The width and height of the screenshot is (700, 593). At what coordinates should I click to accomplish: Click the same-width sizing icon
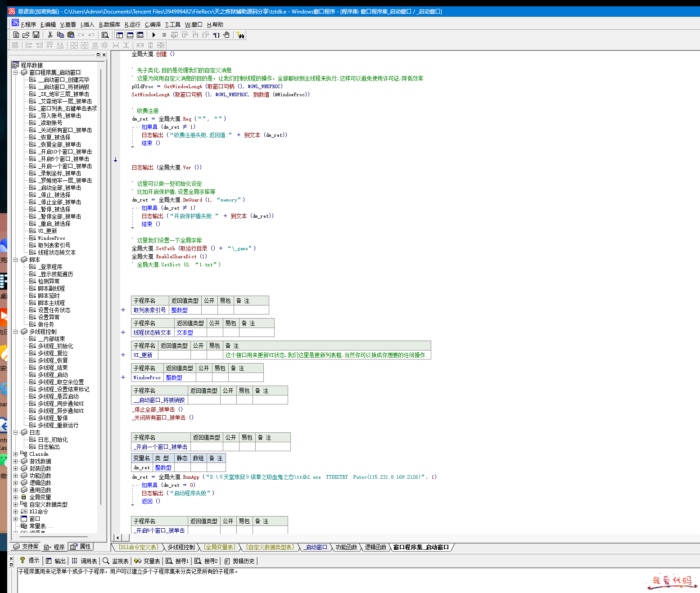click(x=140, y=45)
